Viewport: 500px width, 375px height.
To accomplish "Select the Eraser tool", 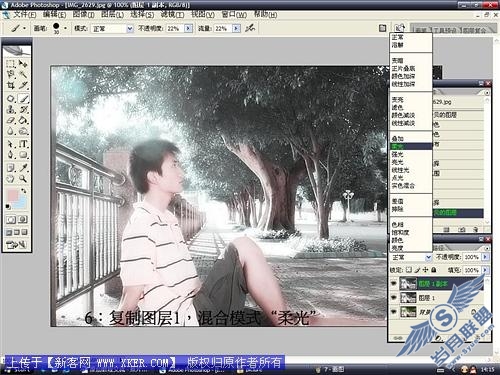I will [11, 120].
